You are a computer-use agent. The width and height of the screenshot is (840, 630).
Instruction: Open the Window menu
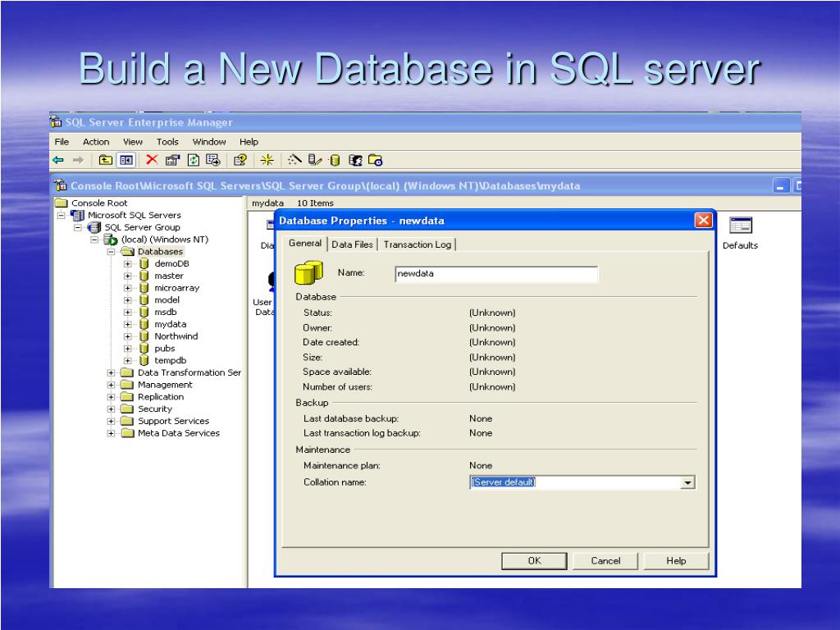[209, 141]
